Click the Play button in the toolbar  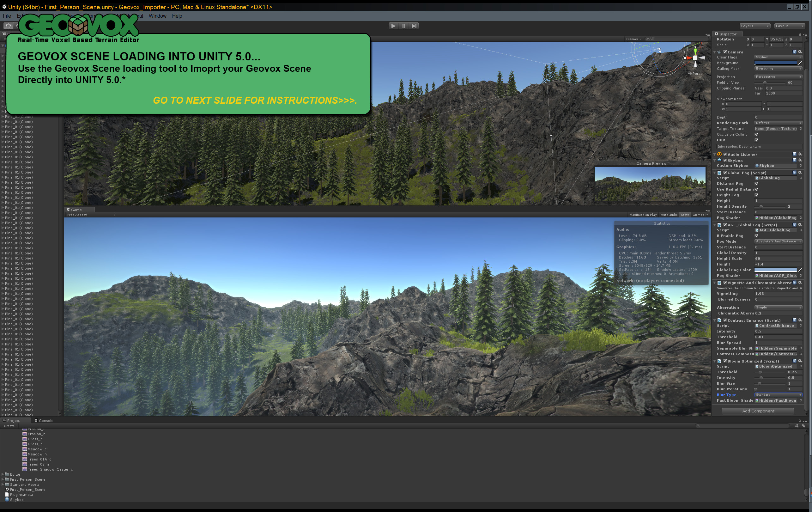click(394, 26)
